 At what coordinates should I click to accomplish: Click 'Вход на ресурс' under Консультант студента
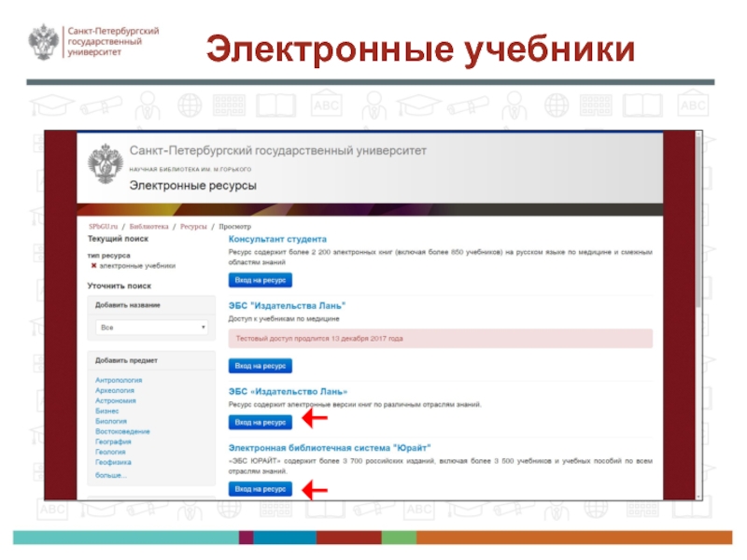(261, 280)
